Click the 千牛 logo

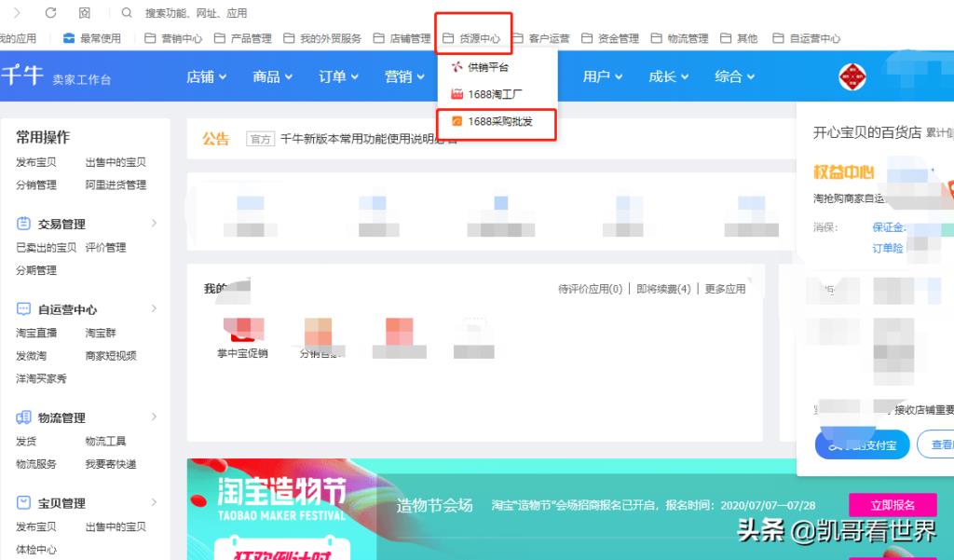click(22, 76)
